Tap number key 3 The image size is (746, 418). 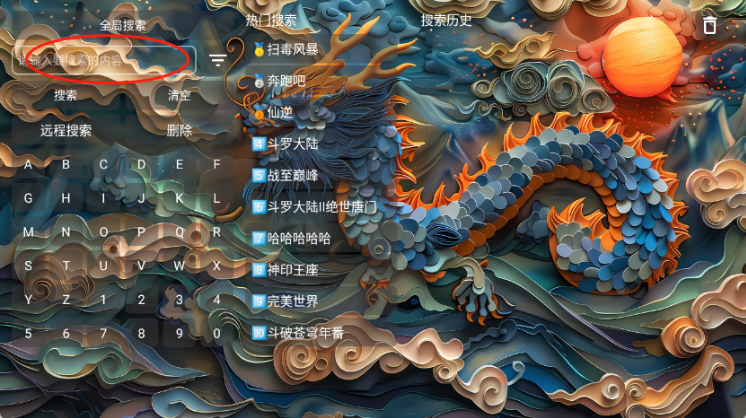pyautogui.click(x=179, y=300)
